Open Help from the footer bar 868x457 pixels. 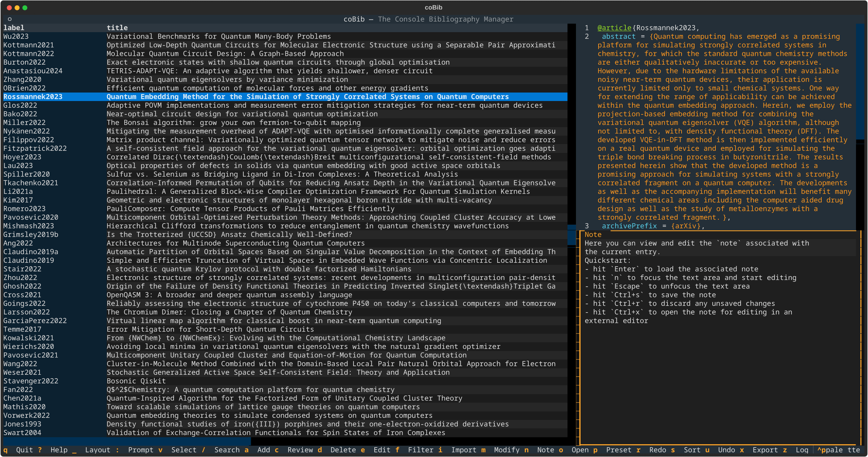(x=59, y=450)
